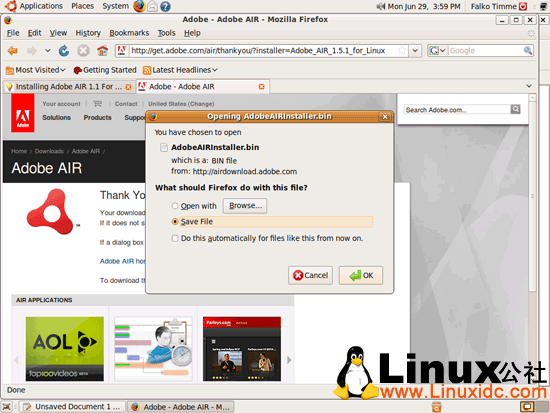
Task: Stop loading with the stop icon
Action: [83, 51]
